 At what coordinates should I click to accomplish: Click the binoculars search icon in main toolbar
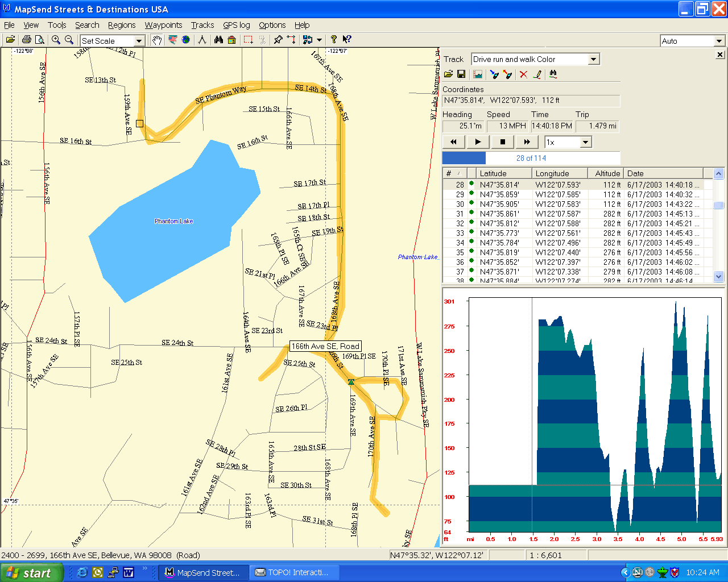tap(218, 40)
